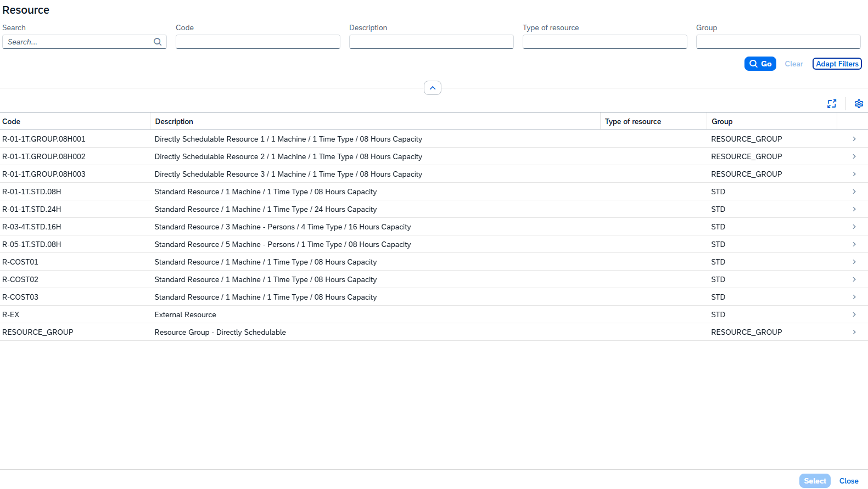Select code R-03-4T.STD.16H
The height and width of the screenshot is (489, 868).
[32, 227]
